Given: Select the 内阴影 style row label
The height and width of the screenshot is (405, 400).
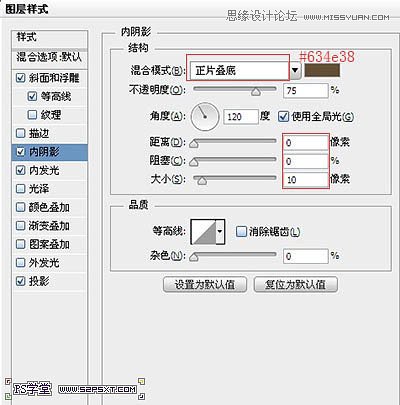Looking at the screenshot, I should pyautogui.click(x=44, y=152).
